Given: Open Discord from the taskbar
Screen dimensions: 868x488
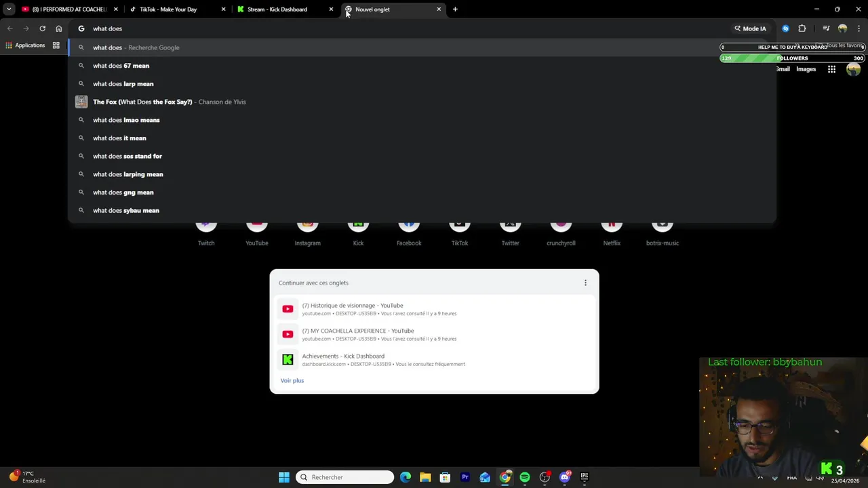Looking at the screenshot, I should point(564,477).
